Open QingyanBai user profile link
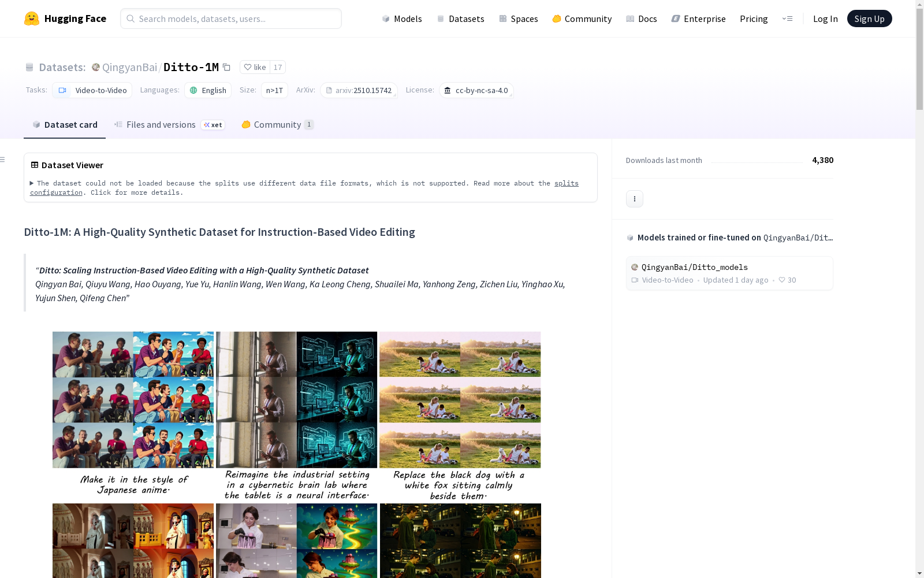 click(x=129, y=67)
